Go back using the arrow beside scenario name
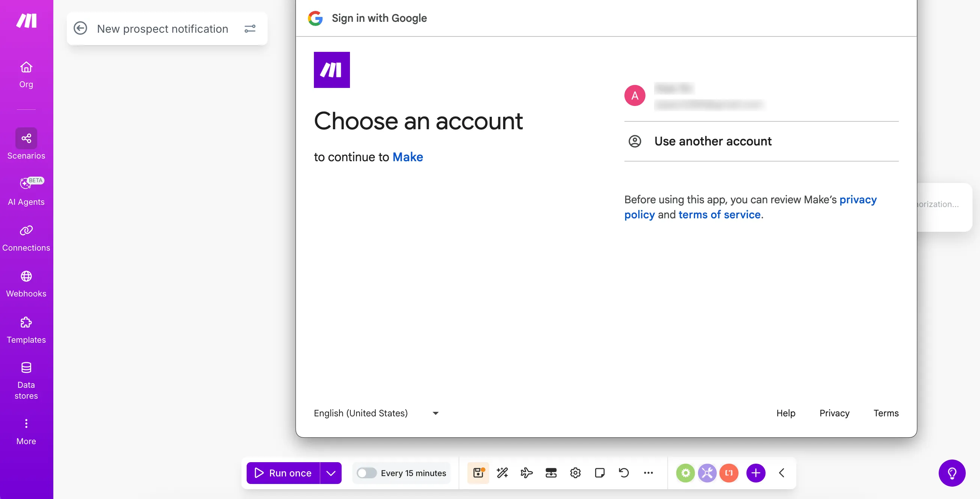This screenshot has height=499, width=980. tap(80, 28)
